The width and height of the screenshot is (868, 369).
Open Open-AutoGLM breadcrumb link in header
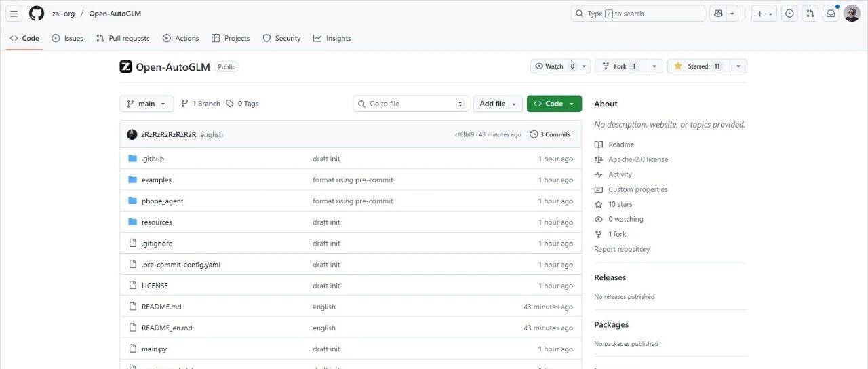click(x=115, y=14)
